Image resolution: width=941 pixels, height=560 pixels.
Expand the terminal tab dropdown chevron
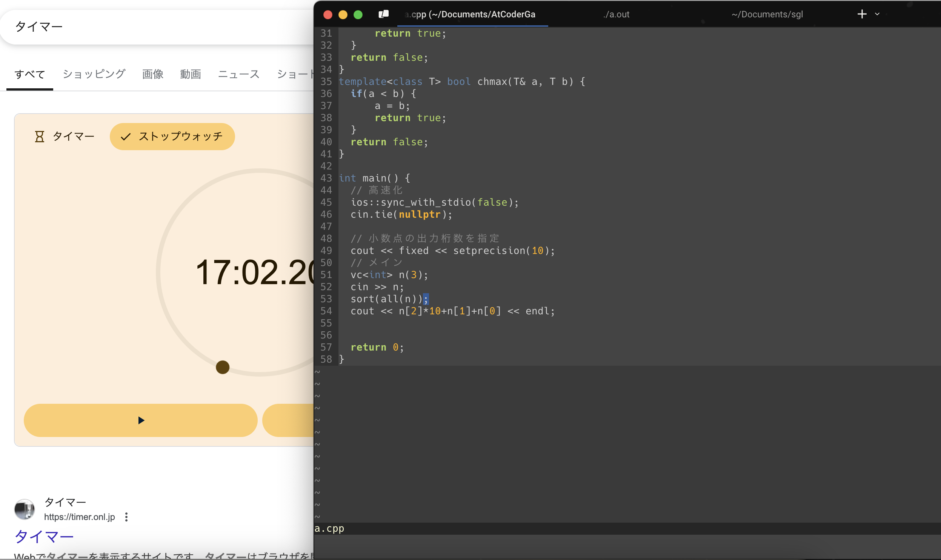(x=877, y=14)
